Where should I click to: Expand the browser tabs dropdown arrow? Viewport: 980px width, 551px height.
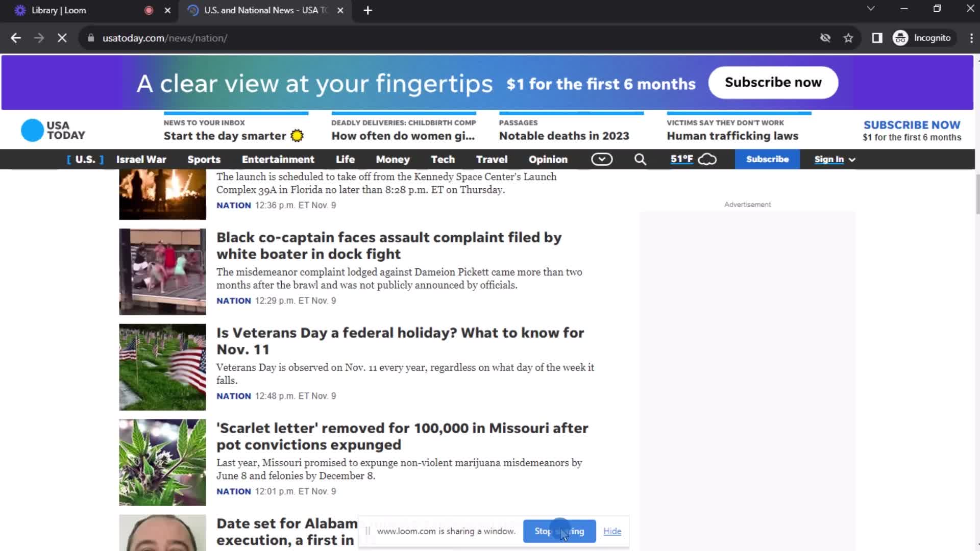870,9
